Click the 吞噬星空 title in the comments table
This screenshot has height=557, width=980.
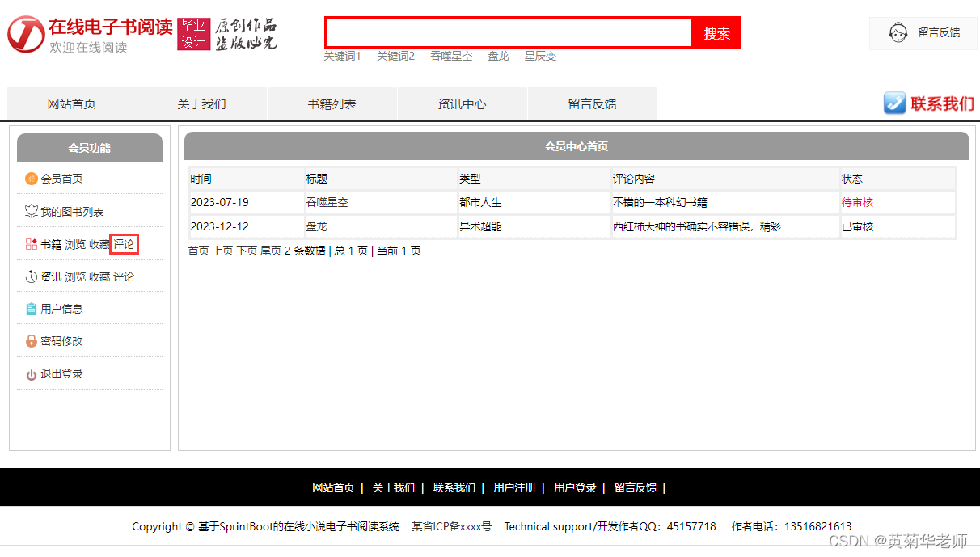click(x=327, y=202)
